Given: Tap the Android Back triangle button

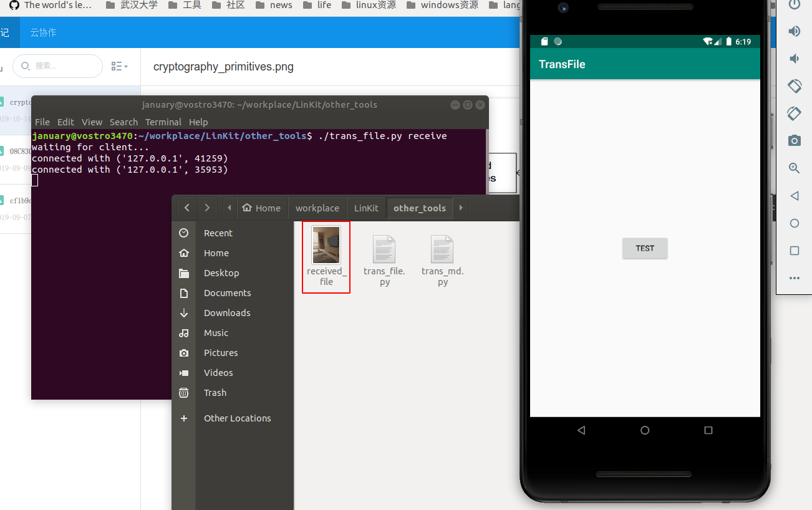Looking at the screenshot, I should tap(581, 430).
